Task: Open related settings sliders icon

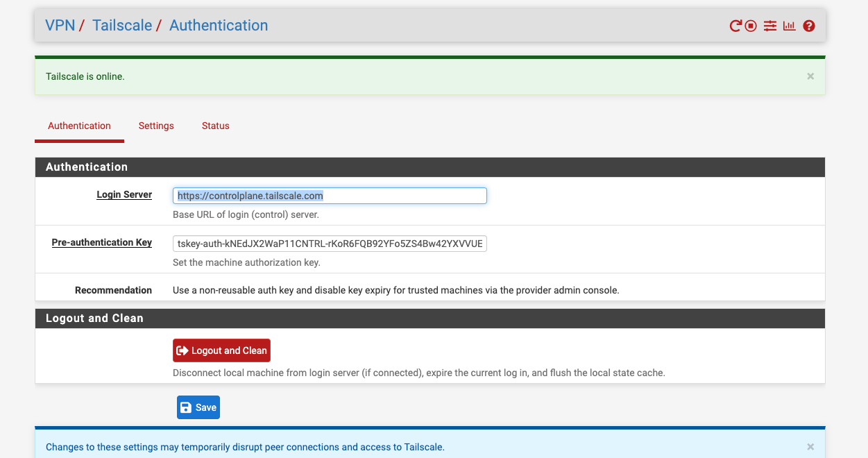Action: 770,26
